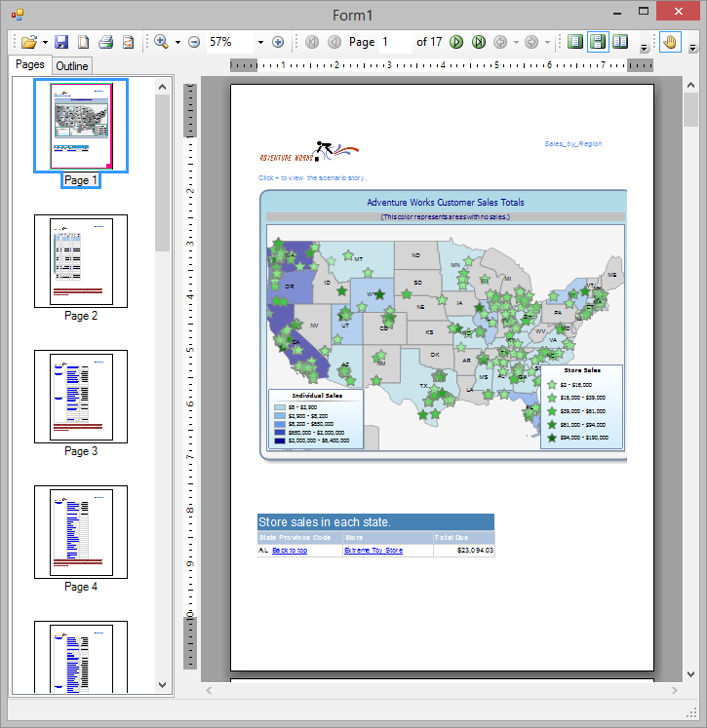Go to the next page green arrow

456,42
